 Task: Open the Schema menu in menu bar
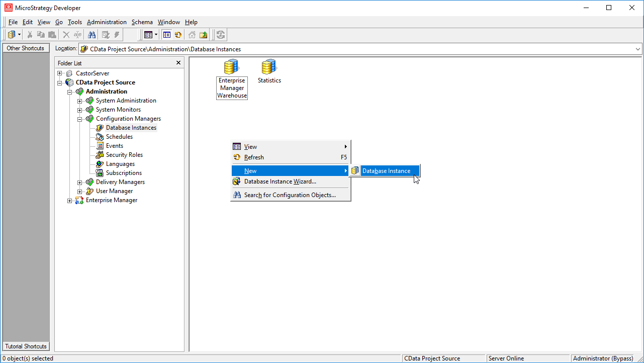pyautogui.click(x=142, y=22)
